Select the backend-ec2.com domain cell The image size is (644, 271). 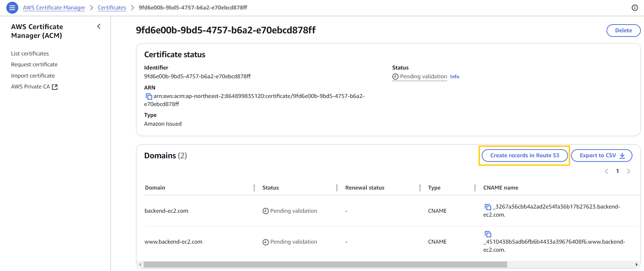tap(167, 211)
